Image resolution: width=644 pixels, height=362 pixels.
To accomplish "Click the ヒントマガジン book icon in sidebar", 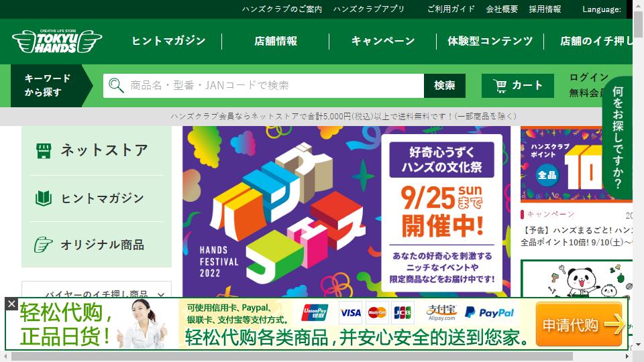I will point(44,198).
